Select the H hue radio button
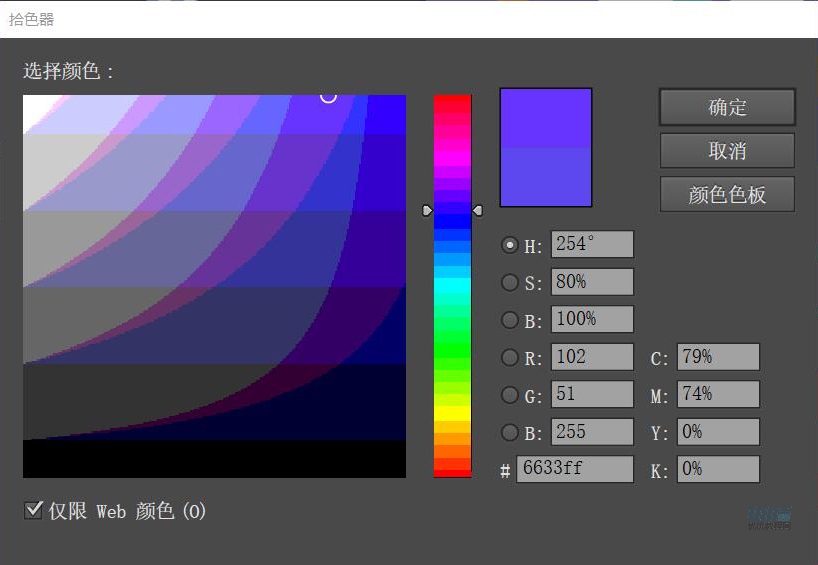This screenshot has height=565, width=818. pyautogui.click(x=510, y=245)
